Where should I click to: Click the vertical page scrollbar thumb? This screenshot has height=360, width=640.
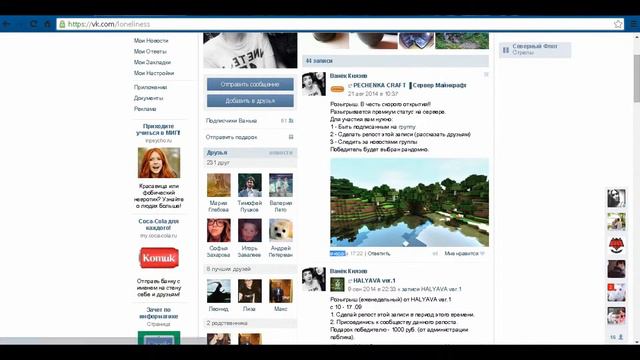coord(637,78)
